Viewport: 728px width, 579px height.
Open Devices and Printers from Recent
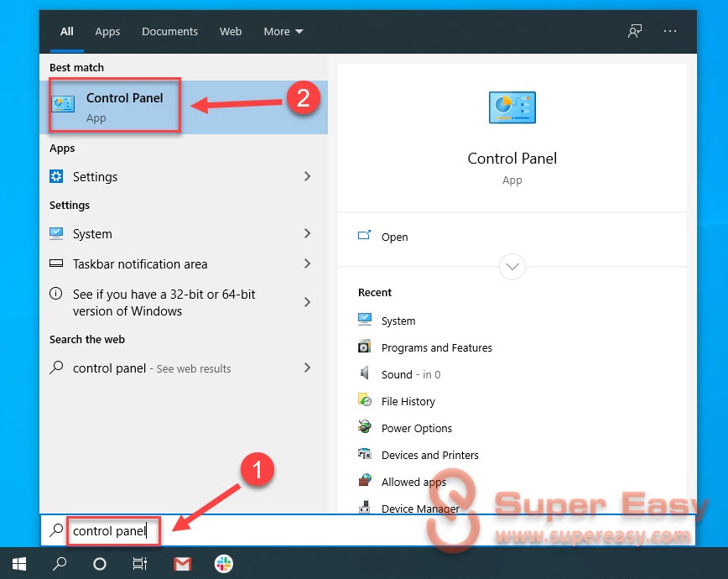[x=430, y=455]
